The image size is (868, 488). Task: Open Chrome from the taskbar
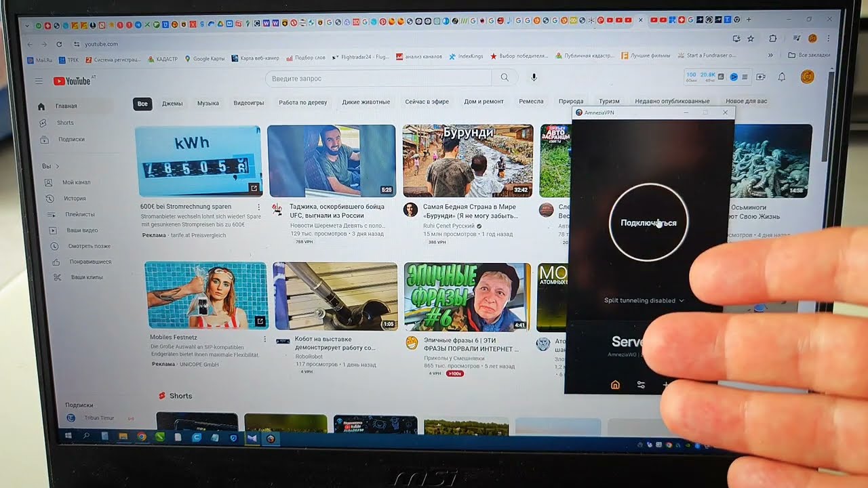tap(141, 437)
